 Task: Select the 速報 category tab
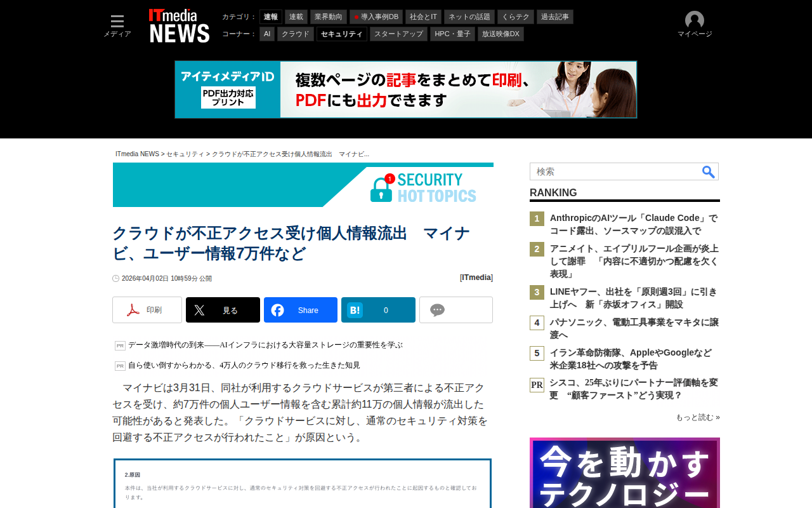pos(271,17)
